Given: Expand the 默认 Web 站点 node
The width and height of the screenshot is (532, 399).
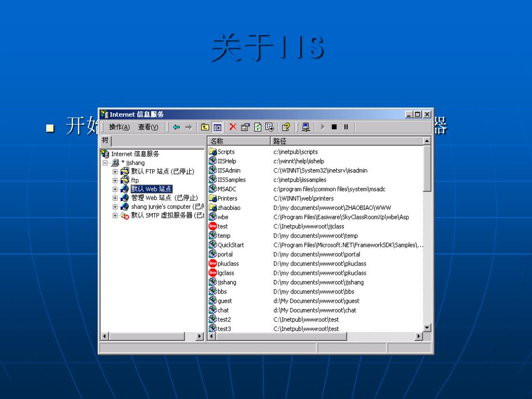Looking at the screenshot, I should click(115, 189).
